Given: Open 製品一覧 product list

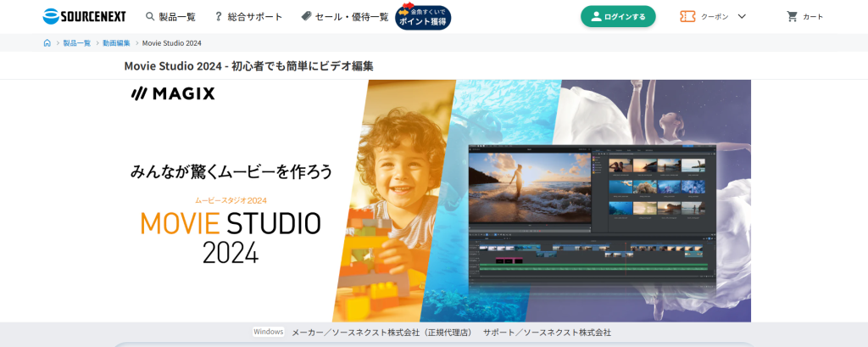Looking at the screenshot, I should (x=177, y=17).
